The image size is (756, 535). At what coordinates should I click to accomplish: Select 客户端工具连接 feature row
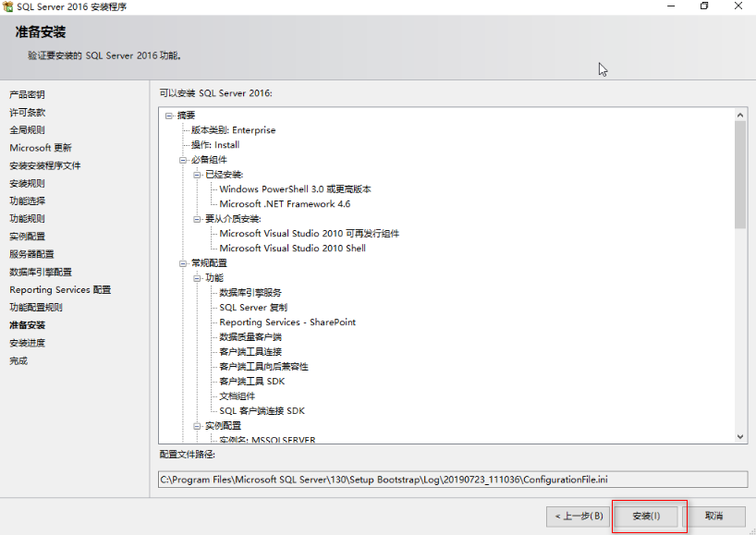click(x=250, y=352)
